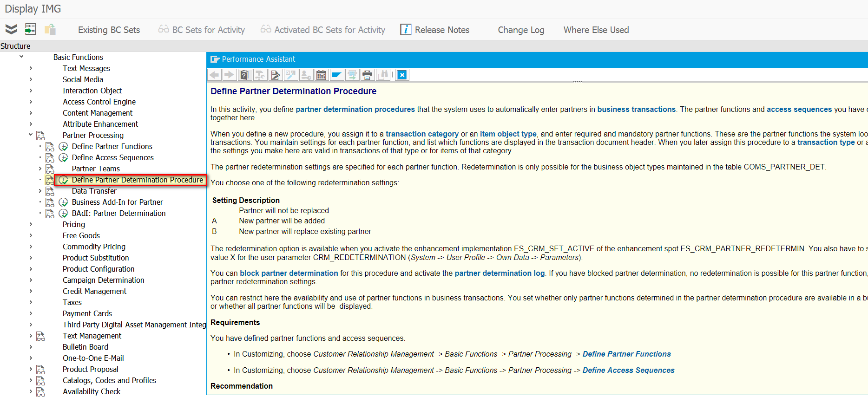Screen dimensions: 868x397
Task: Follow the 'item object type' link
Action: pyautogui.click(x=508, y=134)
